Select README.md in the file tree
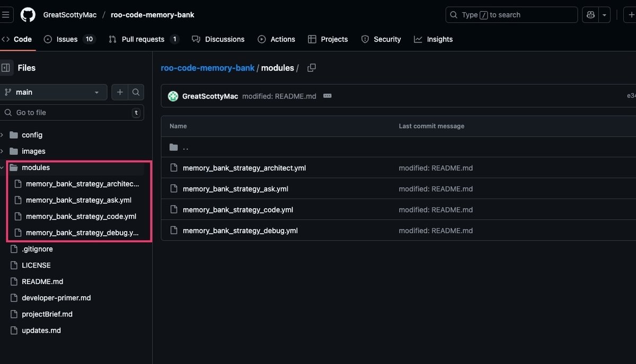Screen dimensions: 636x364 [x=42, y=281]
